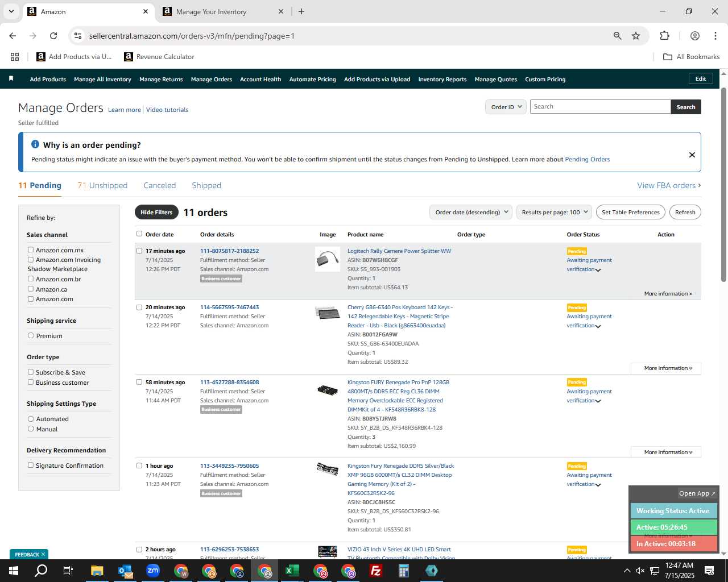Open the View FBA orders link

coord(669,185)
